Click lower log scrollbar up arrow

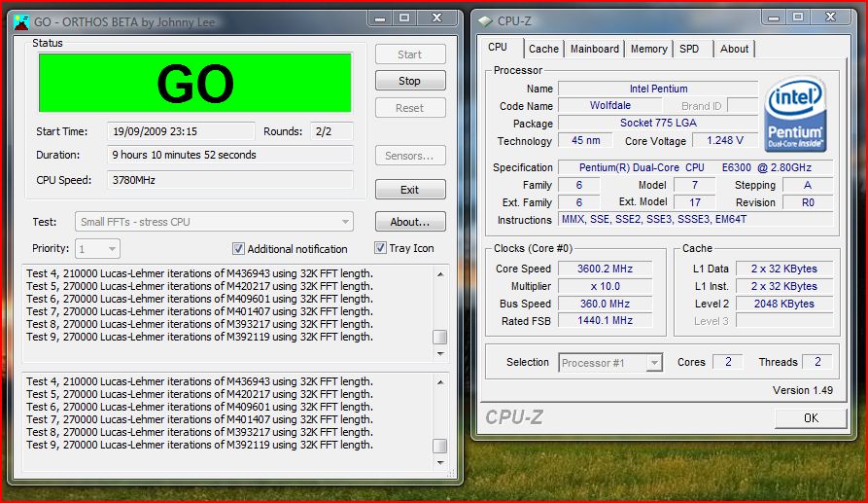tap(440, 382)
